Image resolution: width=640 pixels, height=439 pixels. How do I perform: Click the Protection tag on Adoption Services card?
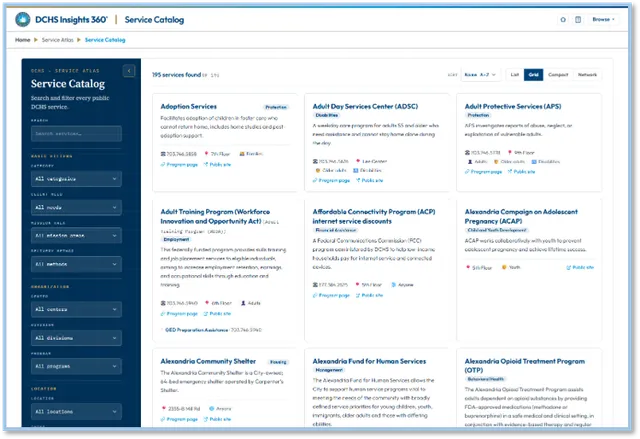(x=276, y=107)
